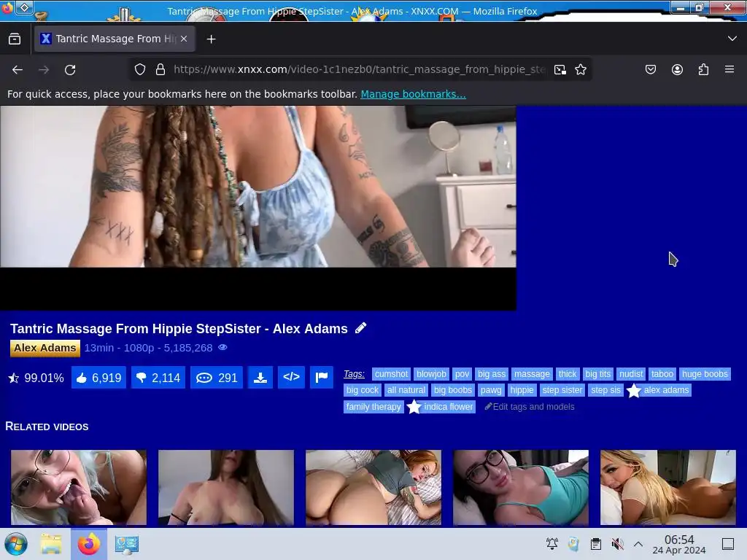Reload the current page

tap(70, 69)
